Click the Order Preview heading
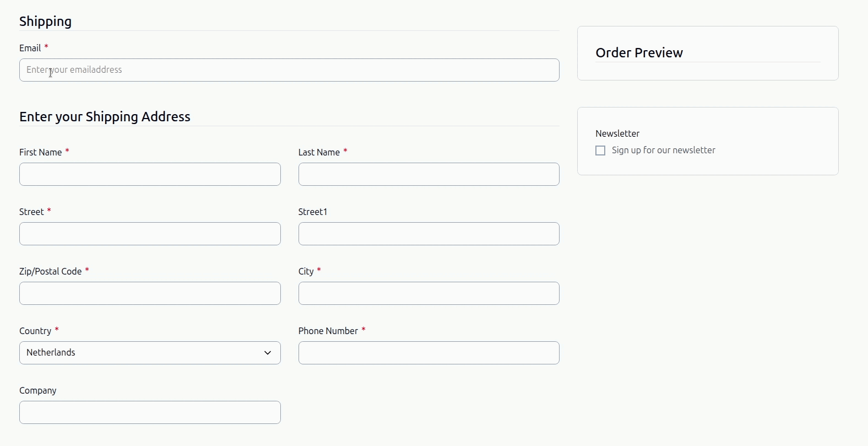 click(639, 52)
